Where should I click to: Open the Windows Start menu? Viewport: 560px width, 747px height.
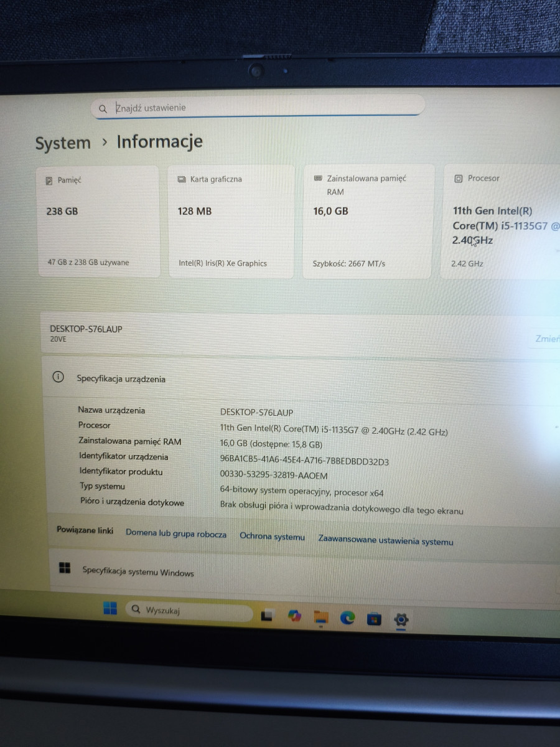(x=110, y=609)
